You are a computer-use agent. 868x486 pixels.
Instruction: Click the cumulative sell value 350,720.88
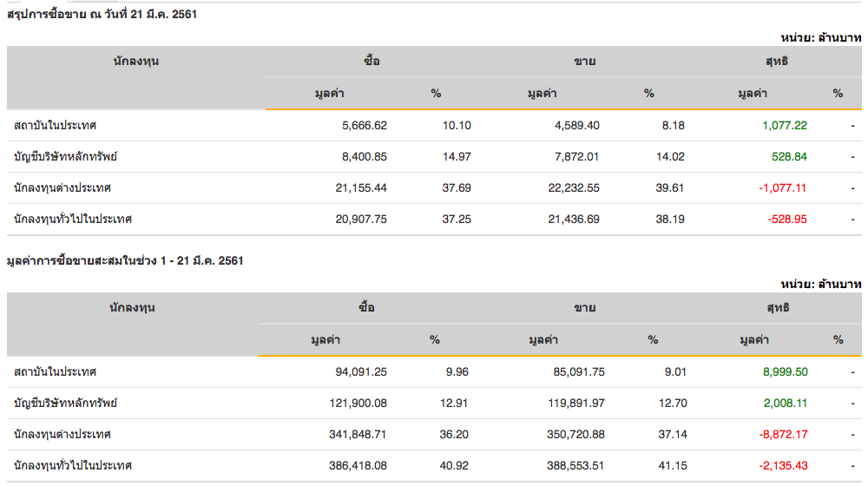(566, 434)
